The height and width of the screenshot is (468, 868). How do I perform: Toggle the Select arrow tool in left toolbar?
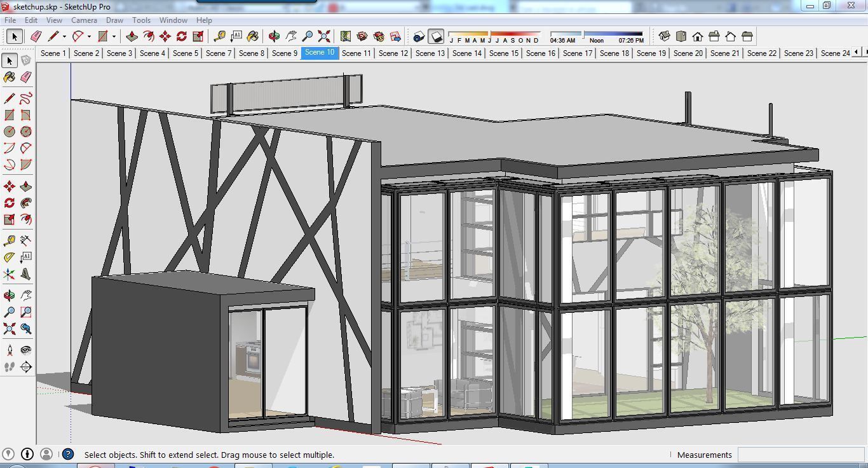(x=9, y=60)
